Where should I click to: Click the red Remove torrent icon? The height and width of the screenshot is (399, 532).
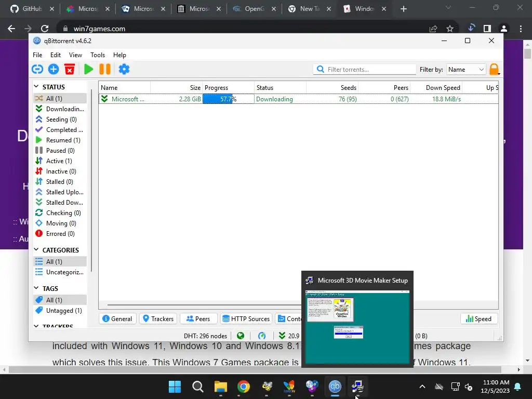70,69
